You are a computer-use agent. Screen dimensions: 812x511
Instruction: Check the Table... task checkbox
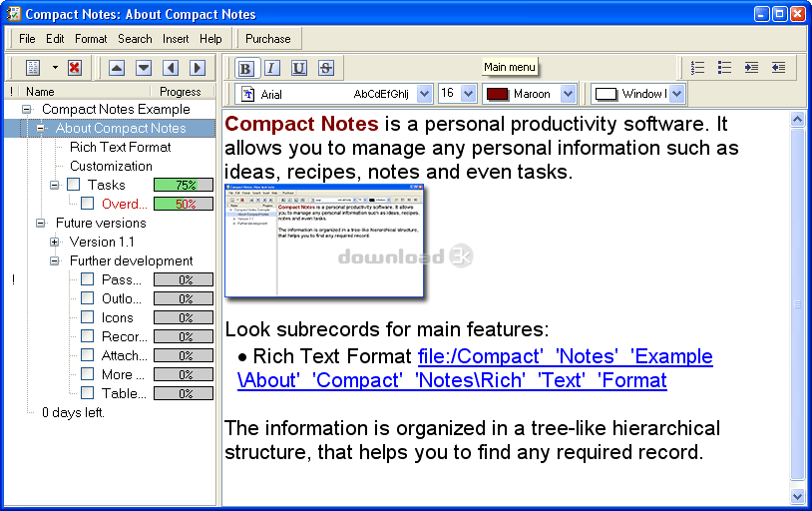point(88,393)
